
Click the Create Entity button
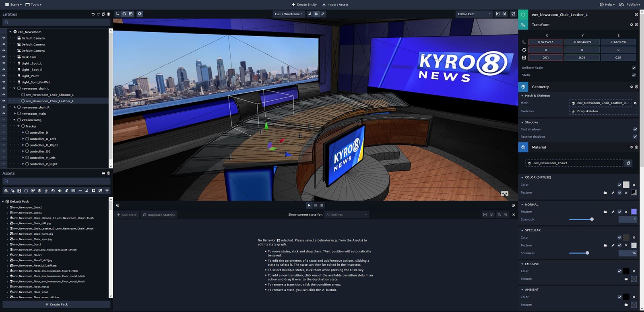(x=304, y=4)
